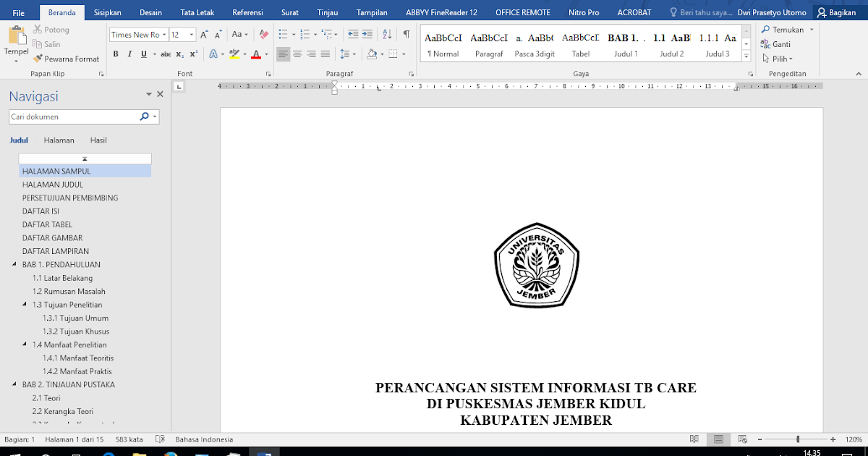
Task: Open underline style dropdown arrow
Action: [x=154, y=54]
